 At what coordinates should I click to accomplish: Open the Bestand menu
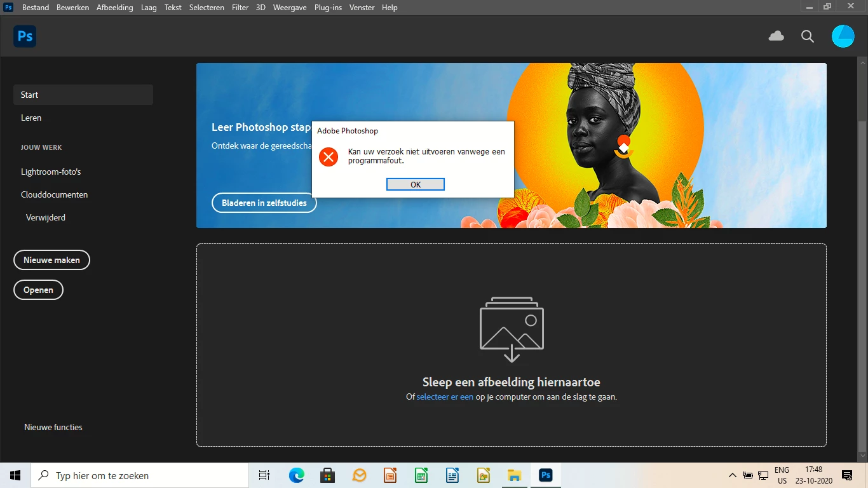[x=36, y=8]
